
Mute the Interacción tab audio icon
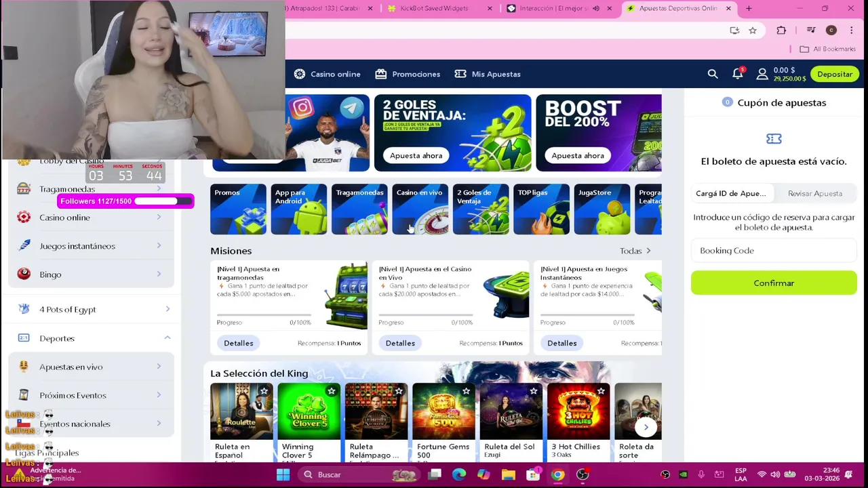pyautogui.click(x=595, y=9)
